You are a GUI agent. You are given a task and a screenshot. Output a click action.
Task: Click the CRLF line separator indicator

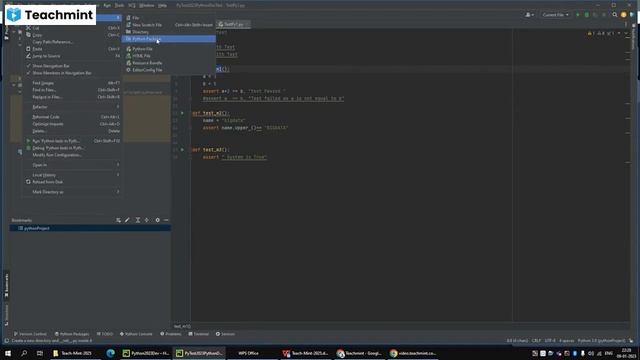point(536,340)
